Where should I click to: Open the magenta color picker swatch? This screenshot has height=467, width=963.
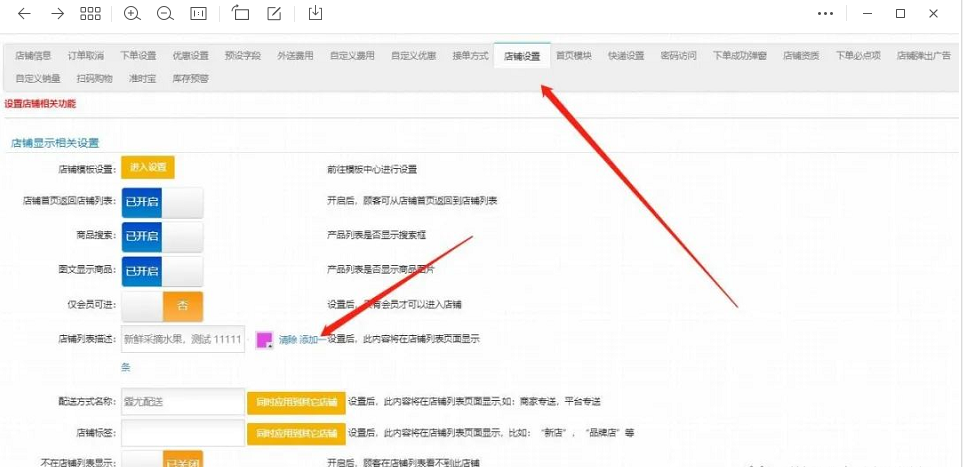(264, 340)
